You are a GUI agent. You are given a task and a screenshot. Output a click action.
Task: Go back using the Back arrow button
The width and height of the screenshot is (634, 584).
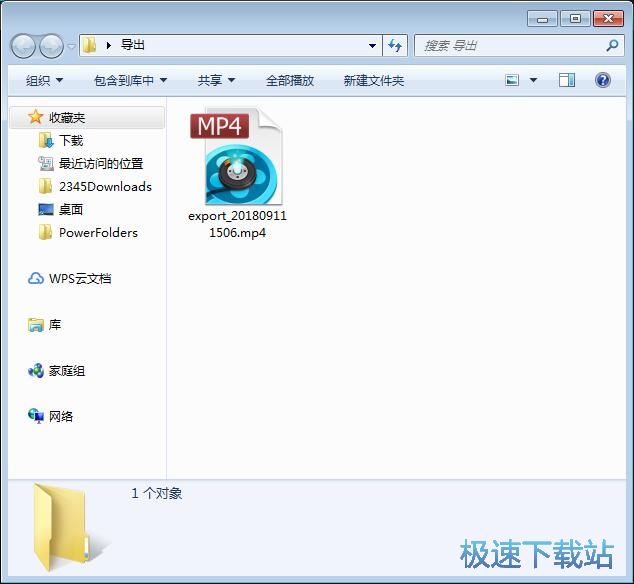pyautogui.click(x=23, y=46)
